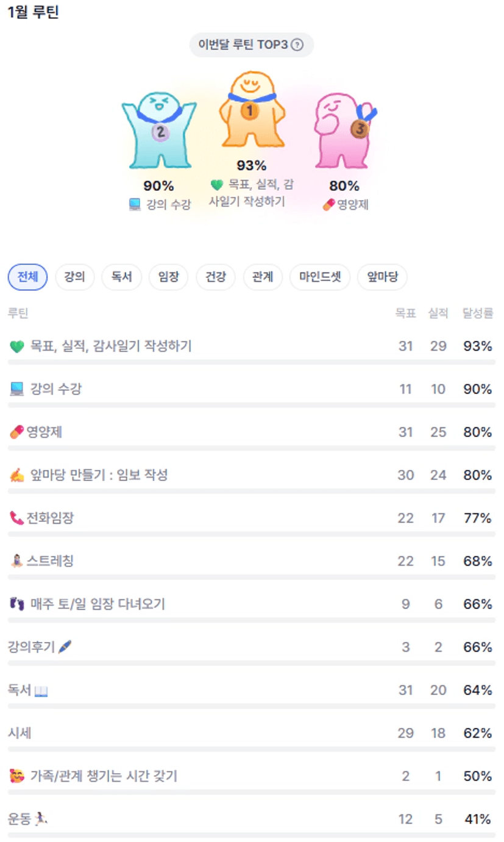Open the 앞마당 만들기 : 임보 작성 routine
The image size is (504, 842).
[99, 475]
